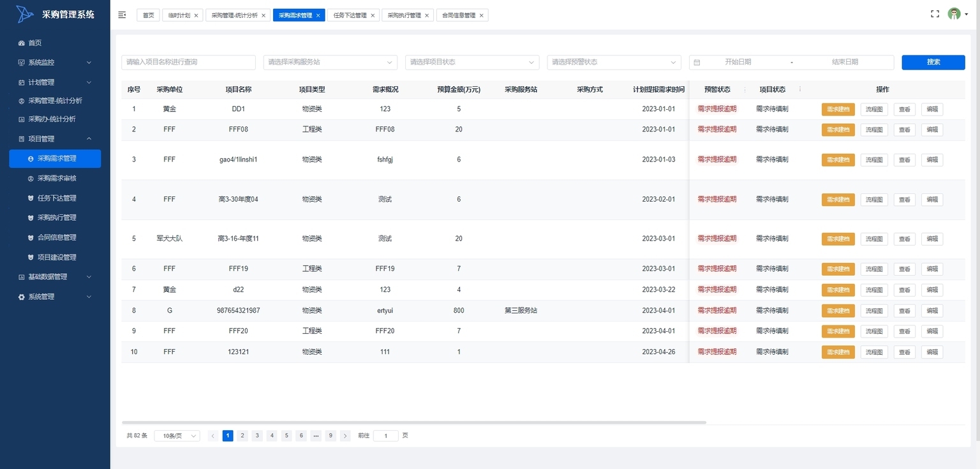Collapse the sidebar with the hamburger icon
This screenshot has height=469, width=980.
point(122,15)
